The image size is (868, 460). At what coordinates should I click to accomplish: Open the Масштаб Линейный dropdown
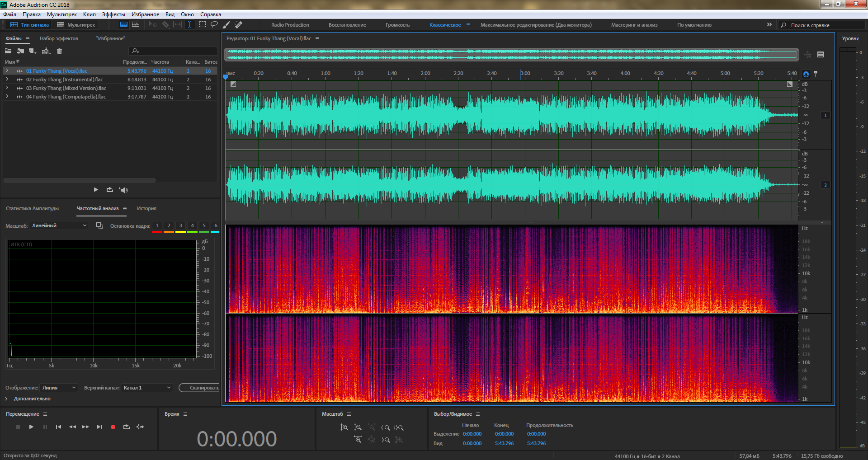[59, 225]
